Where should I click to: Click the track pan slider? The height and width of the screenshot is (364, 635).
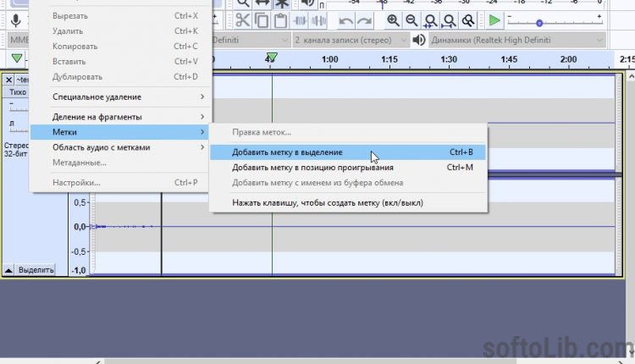[x=19, y=127]
